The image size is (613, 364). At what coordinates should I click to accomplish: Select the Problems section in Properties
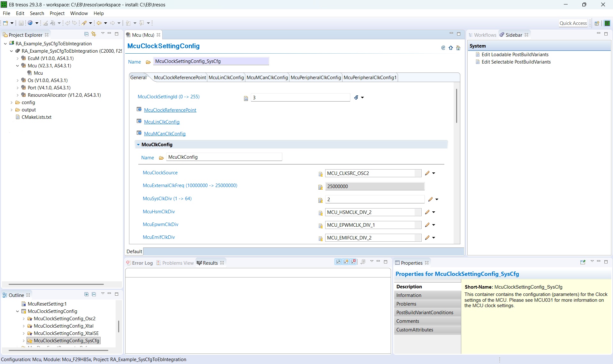coord(428,304)
